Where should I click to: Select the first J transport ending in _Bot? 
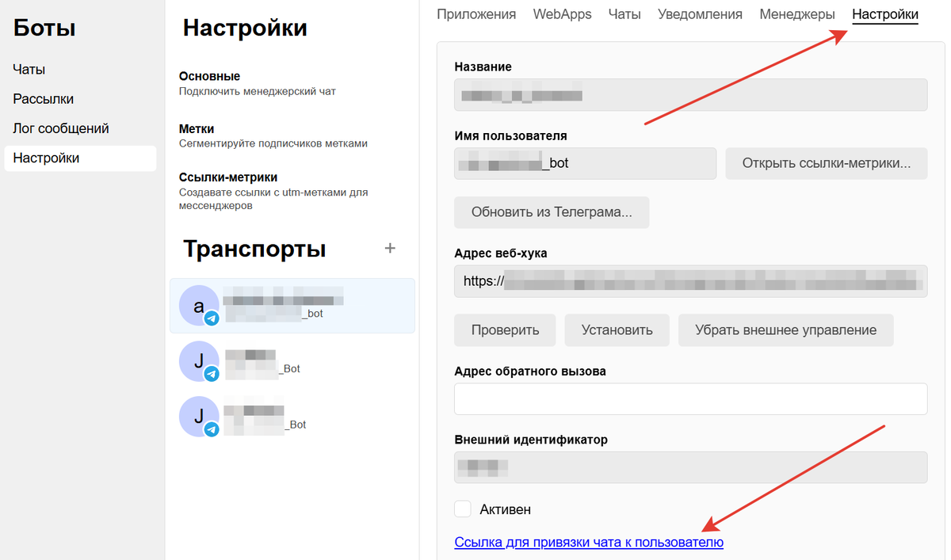tap(292, 361)
